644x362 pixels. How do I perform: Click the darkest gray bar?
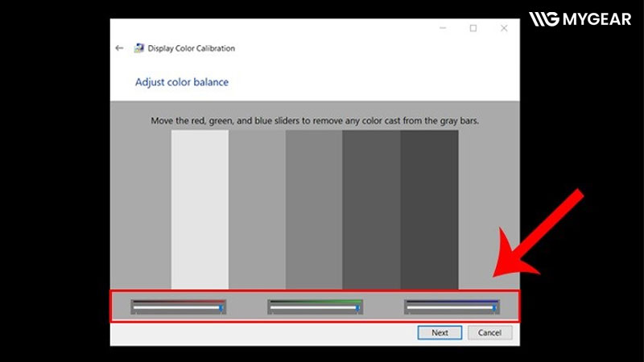(429, 209)
